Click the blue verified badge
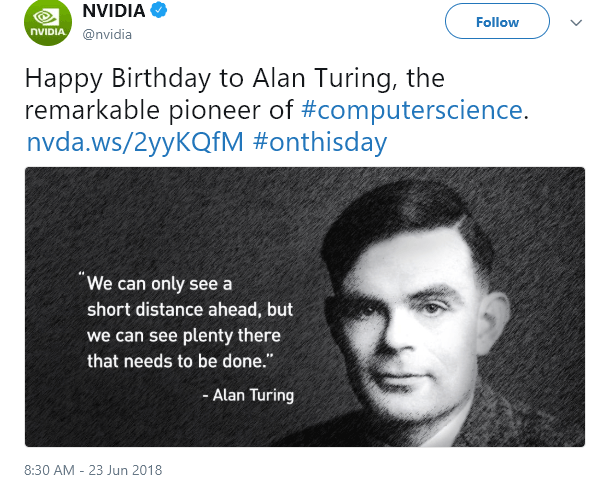 pos(159,10)
